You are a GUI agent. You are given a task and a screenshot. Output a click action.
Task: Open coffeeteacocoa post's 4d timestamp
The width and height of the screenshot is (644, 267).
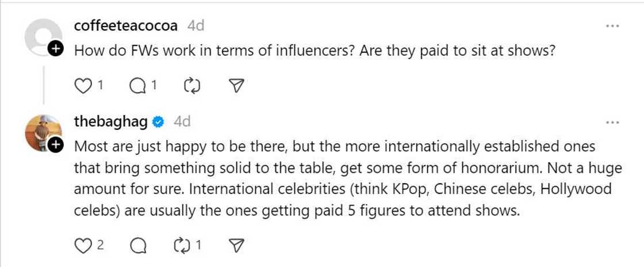click(x=195, y=26)
